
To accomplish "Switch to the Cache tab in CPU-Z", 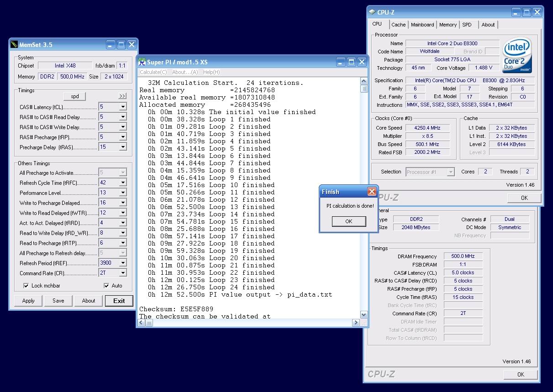I will point(398,25).
